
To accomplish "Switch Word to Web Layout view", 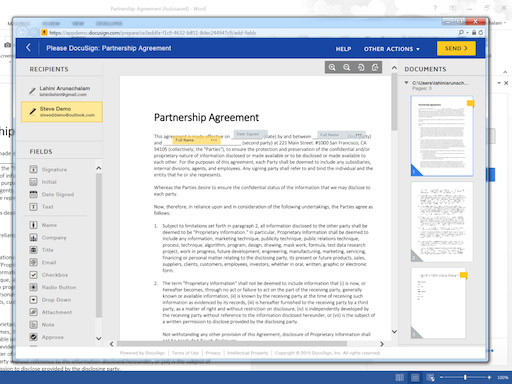I will point(430,377).
